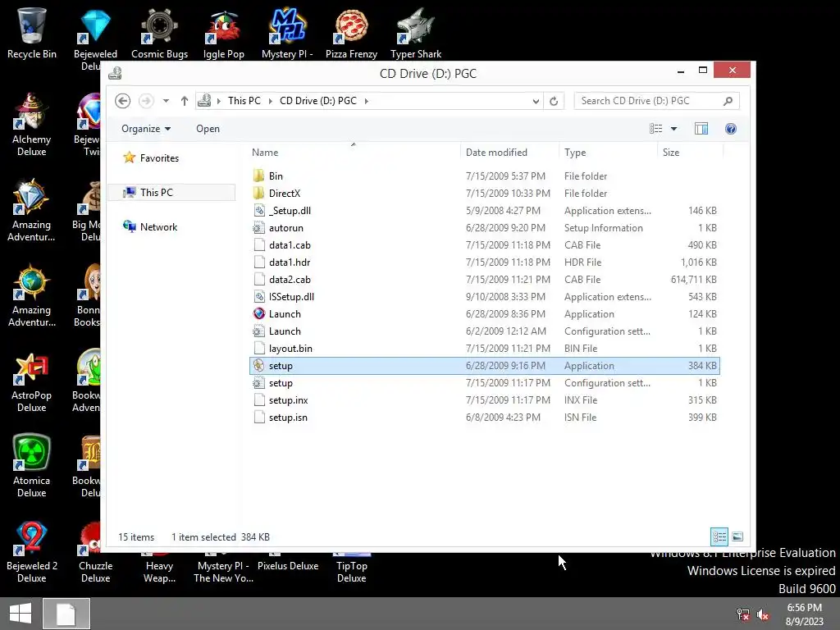Change your view layout icon

click(x=655, y=129)
